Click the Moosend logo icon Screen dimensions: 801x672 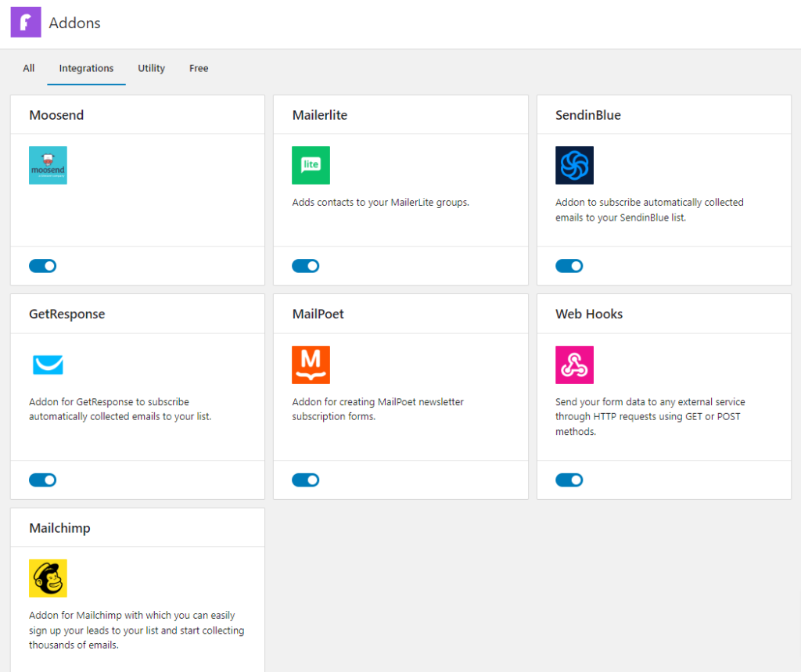point(48,166)
